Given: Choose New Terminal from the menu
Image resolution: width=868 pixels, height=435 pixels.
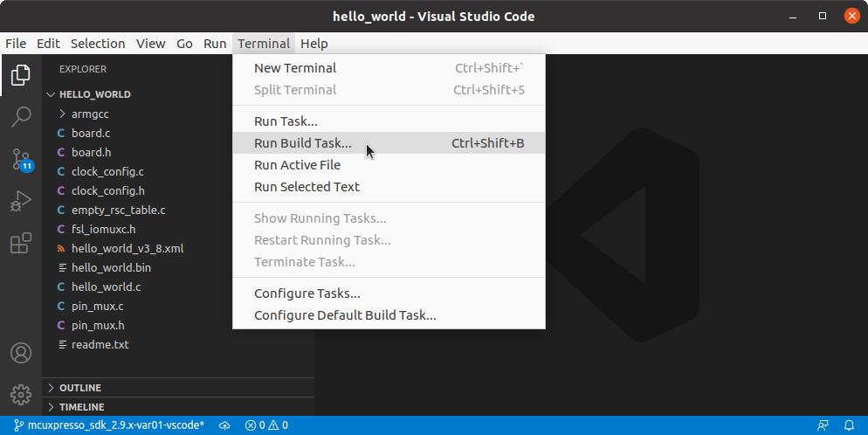Looking at the screenshot, I should coord(294,68).
